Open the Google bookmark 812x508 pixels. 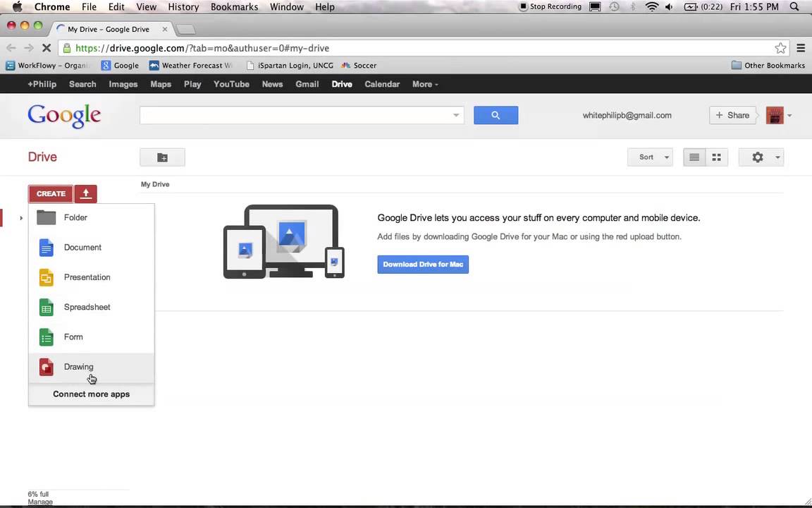120,66
